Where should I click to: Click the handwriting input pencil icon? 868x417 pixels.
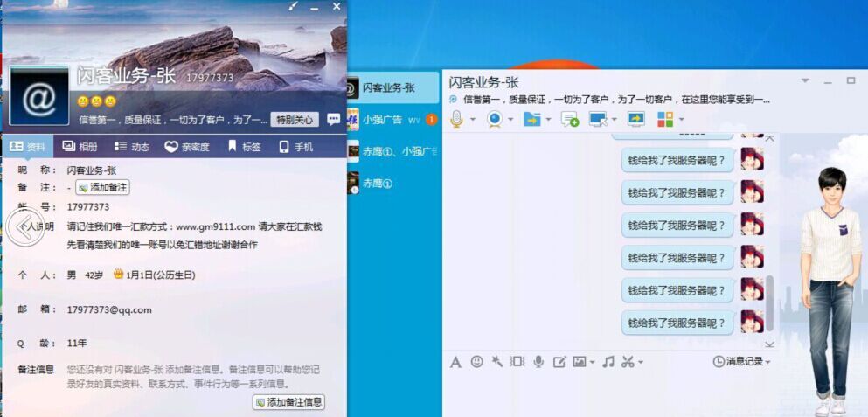coord(559,362)
